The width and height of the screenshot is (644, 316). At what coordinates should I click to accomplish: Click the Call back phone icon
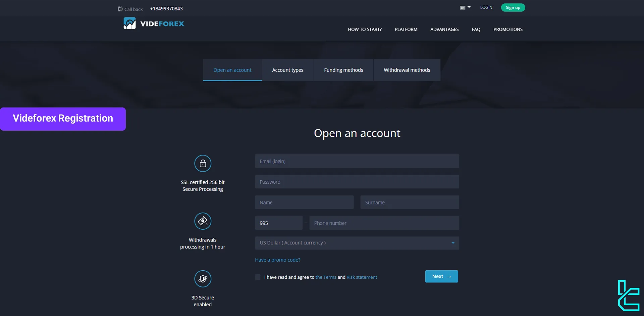pos(120,9)
